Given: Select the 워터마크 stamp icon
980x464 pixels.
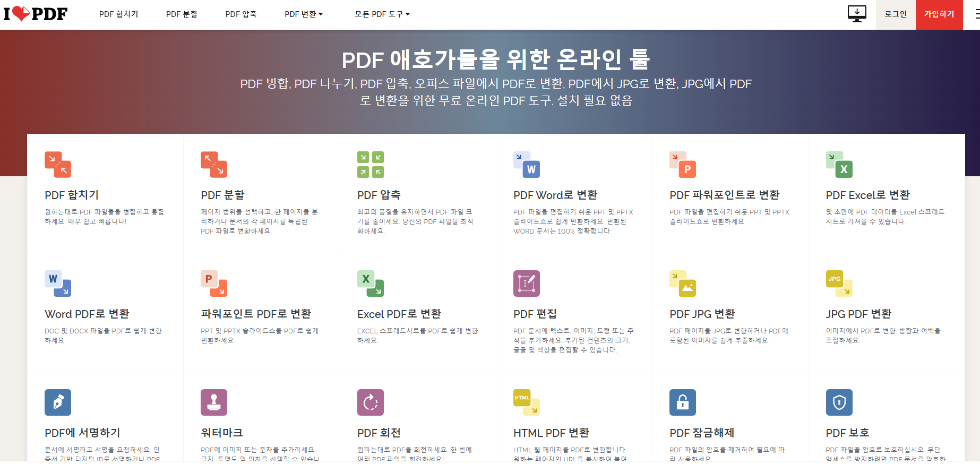Looking at the screenshot, I should (x=214, y=402).
